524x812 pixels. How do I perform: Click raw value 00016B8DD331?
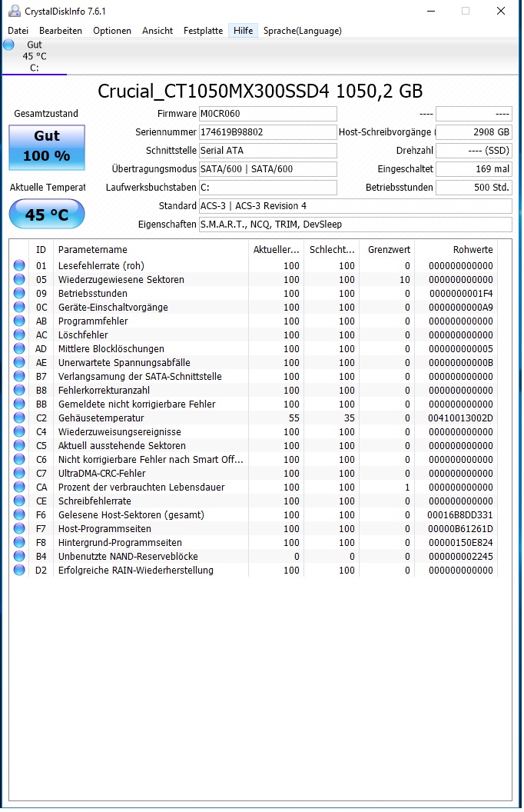coord(460,514)
